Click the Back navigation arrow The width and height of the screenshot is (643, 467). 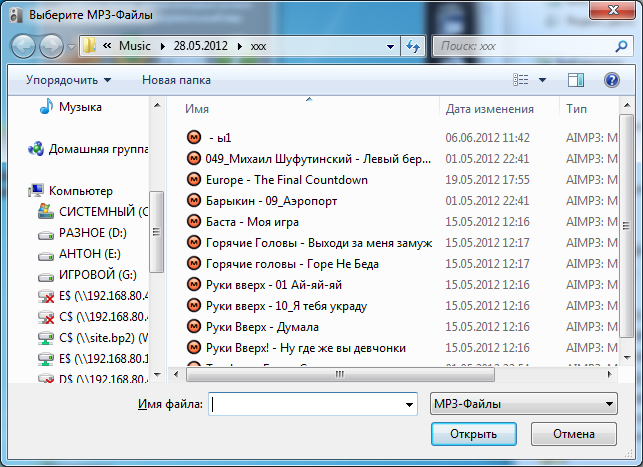[x=23, y=46]
